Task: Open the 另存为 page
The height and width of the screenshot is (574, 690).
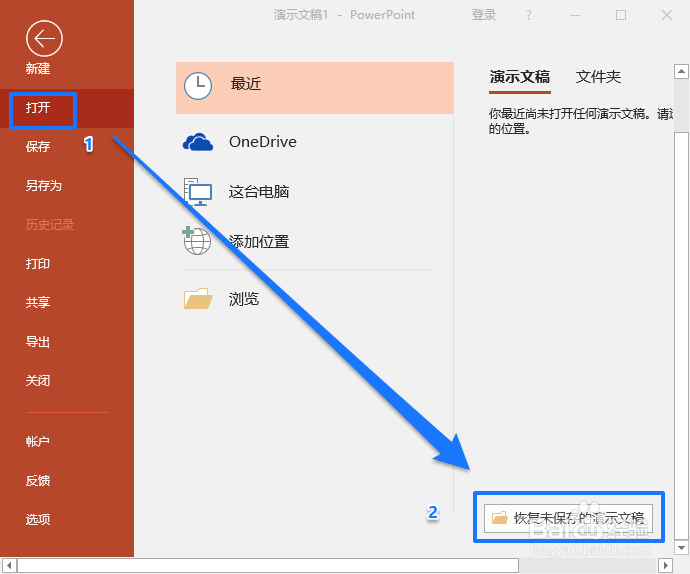Action: click(x=43, y=185)
